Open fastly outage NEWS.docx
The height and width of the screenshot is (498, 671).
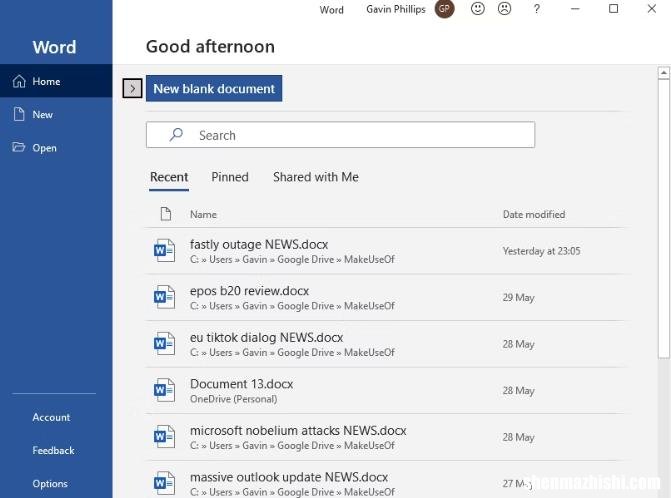pos(384,251)
